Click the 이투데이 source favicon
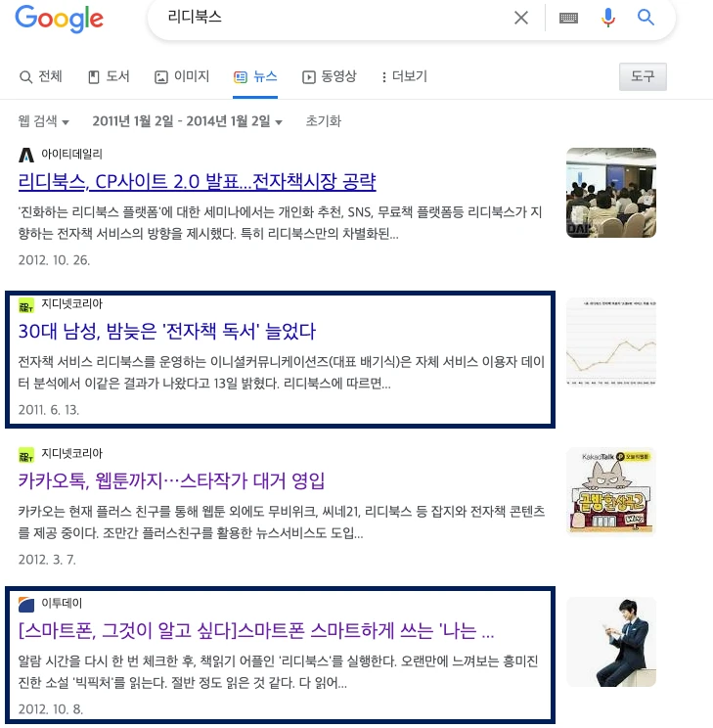The image size is (713, 728). click(x=26, y=604)
